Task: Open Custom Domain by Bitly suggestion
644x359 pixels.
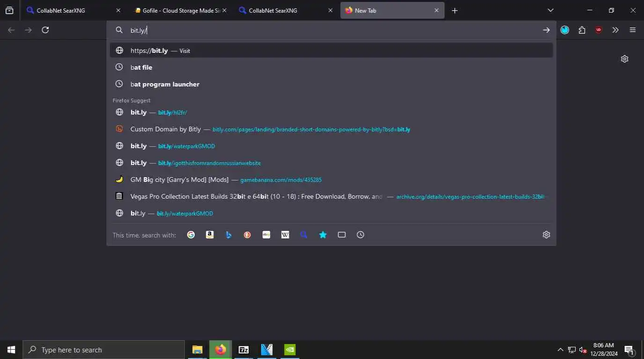Action: pyautogui.click(x=331, y=129)
